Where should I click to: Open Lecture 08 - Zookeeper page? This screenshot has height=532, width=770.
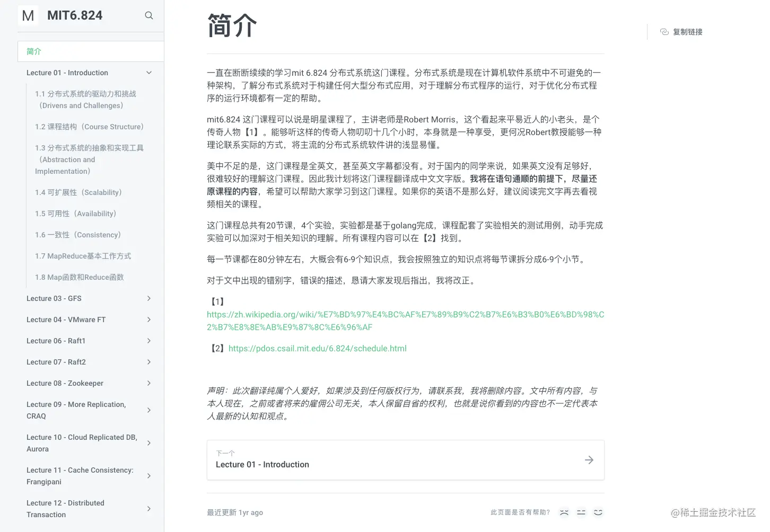tap(65, 383)
